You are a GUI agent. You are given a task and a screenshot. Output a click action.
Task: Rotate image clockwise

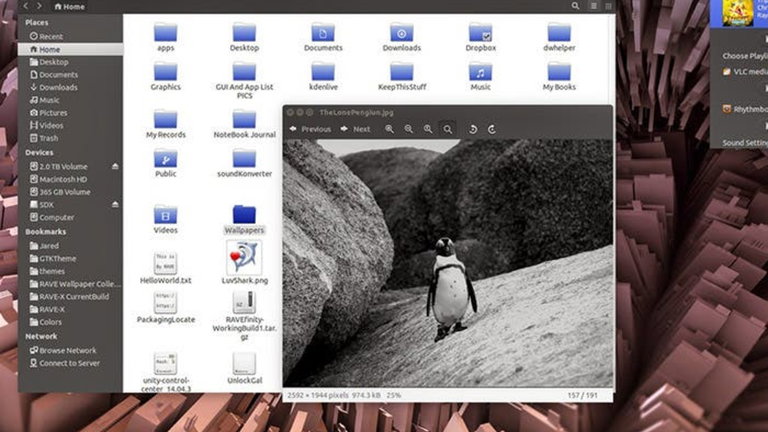click(x=492, y=129)
